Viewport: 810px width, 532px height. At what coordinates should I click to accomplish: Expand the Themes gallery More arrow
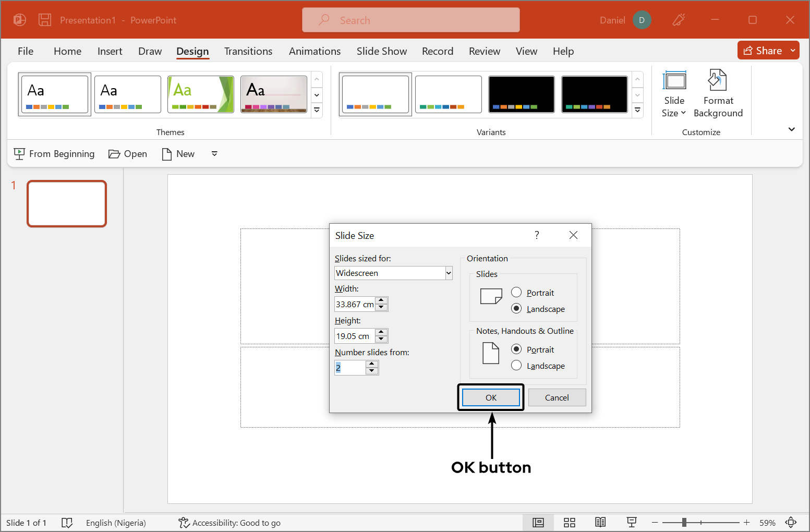pos(317,110)
